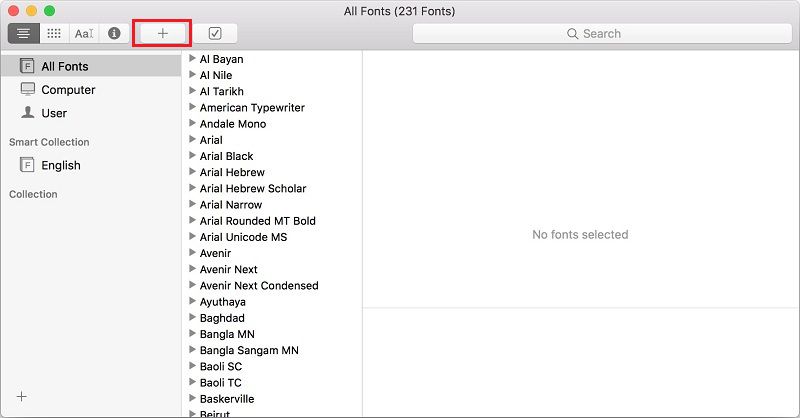800x418 pixels.
Task: Toggle enable/disable font checkmark button
Action: [215, 33]
